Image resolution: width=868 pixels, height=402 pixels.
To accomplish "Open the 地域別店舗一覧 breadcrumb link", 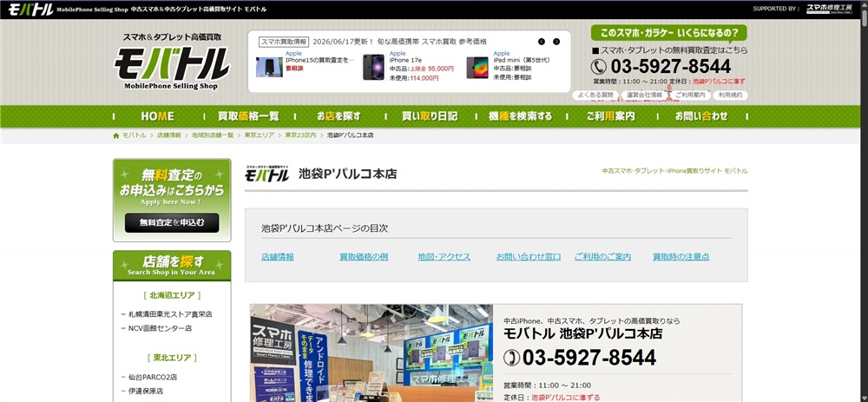I will [213, 135].
